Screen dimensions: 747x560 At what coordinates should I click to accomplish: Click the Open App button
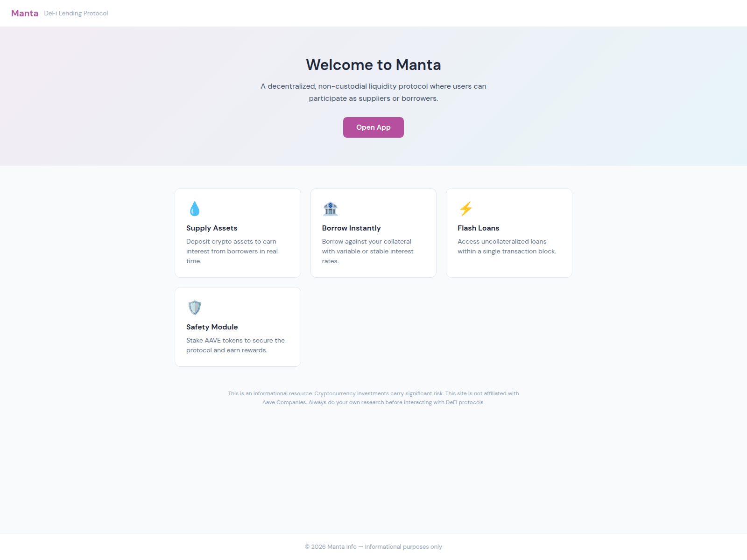click(373, 127)
